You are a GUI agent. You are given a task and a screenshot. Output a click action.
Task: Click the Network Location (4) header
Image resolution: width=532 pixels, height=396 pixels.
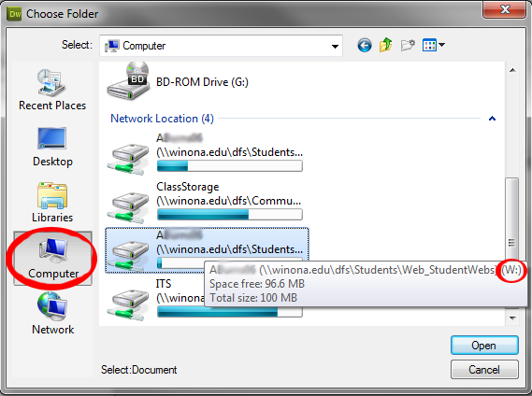click(x=162, y=119)
